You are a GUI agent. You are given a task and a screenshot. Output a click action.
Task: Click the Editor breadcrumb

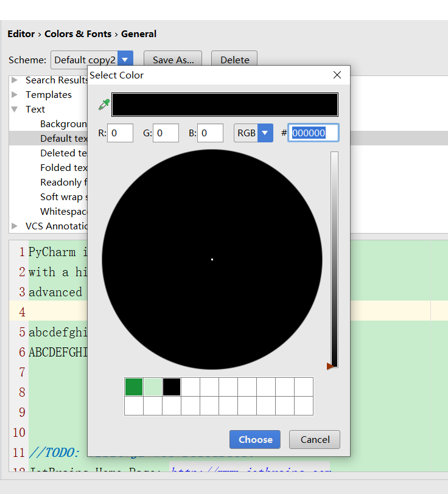coord(21,33)
